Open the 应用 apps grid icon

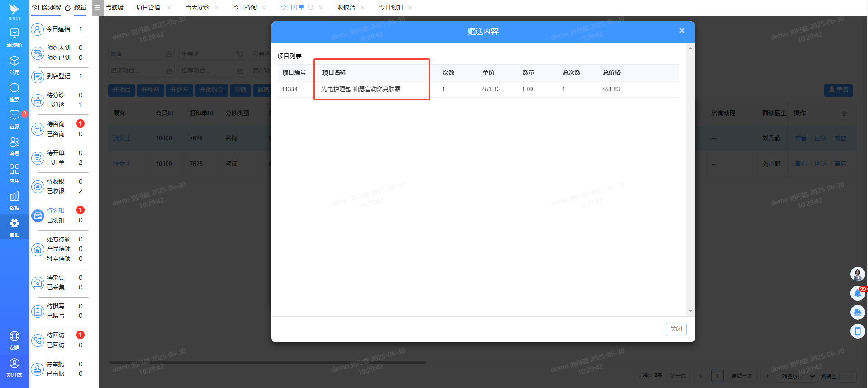click(14, 173)
